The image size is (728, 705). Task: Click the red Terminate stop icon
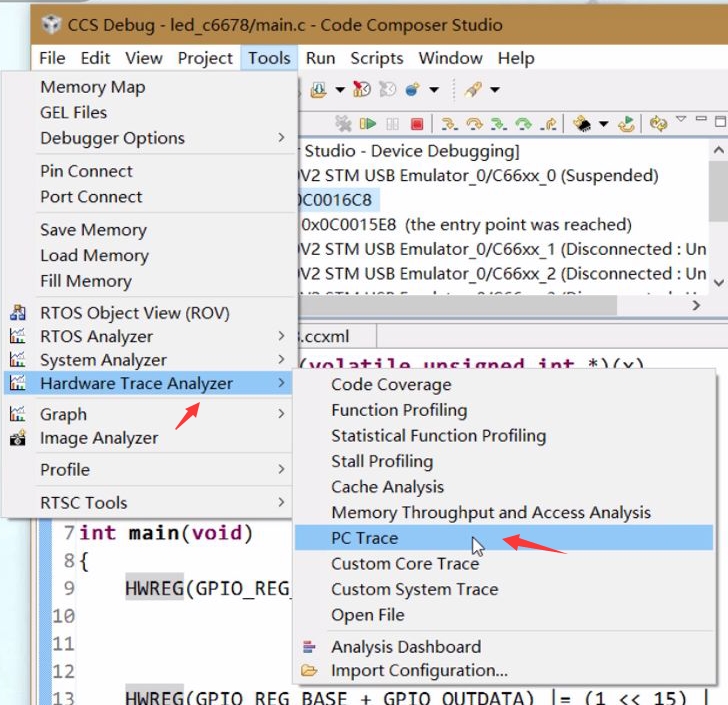coord(417,124)
